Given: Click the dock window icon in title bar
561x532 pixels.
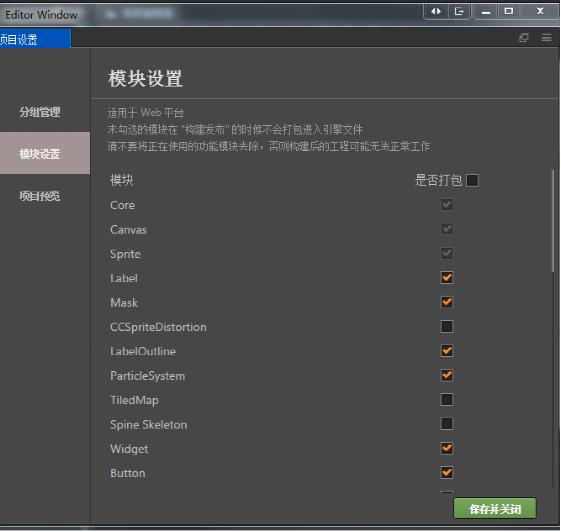Looking at the screenshot, I should [x=459, y=11].
